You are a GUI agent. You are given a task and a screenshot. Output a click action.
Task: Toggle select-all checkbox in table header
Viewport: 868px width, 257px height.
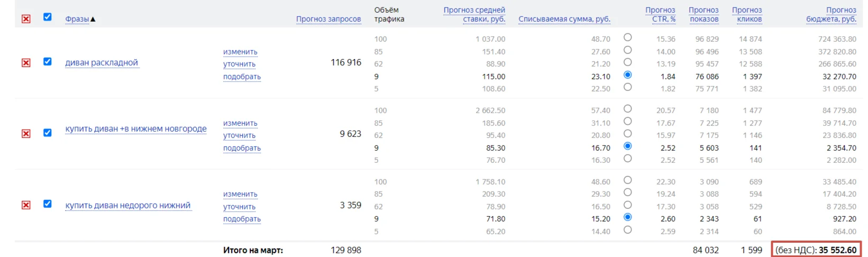[x=48, y=17]
